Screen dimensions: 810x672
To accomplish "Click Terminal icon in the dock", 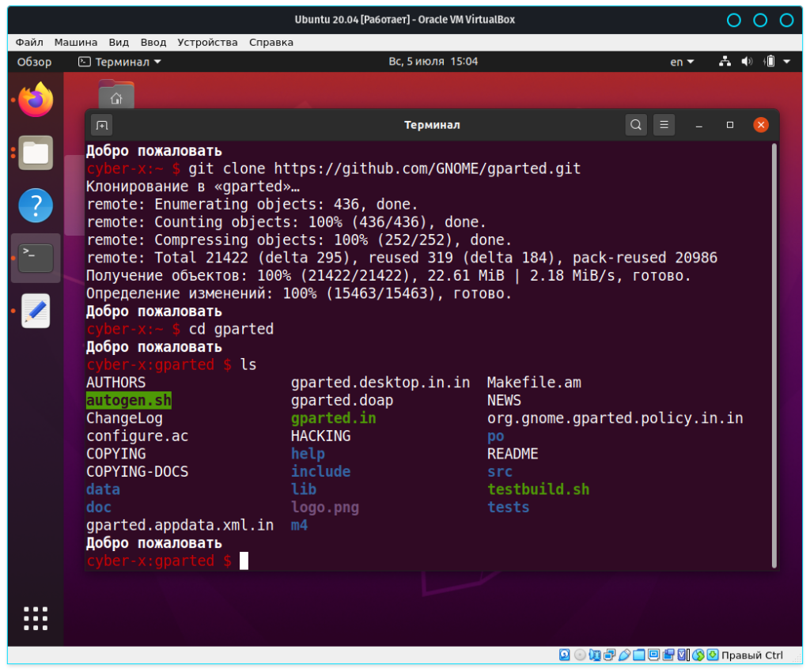I will coord(36,258).
